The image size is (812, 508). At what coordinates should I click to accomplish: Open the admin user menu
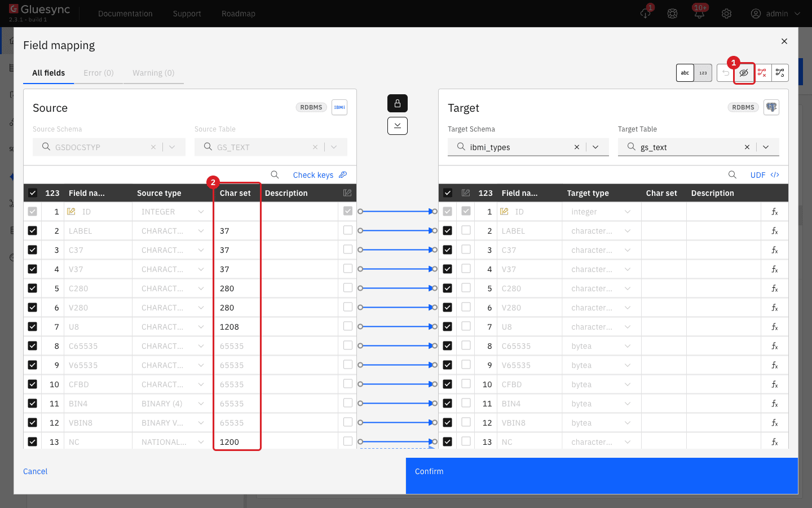[x=775, y=14]
